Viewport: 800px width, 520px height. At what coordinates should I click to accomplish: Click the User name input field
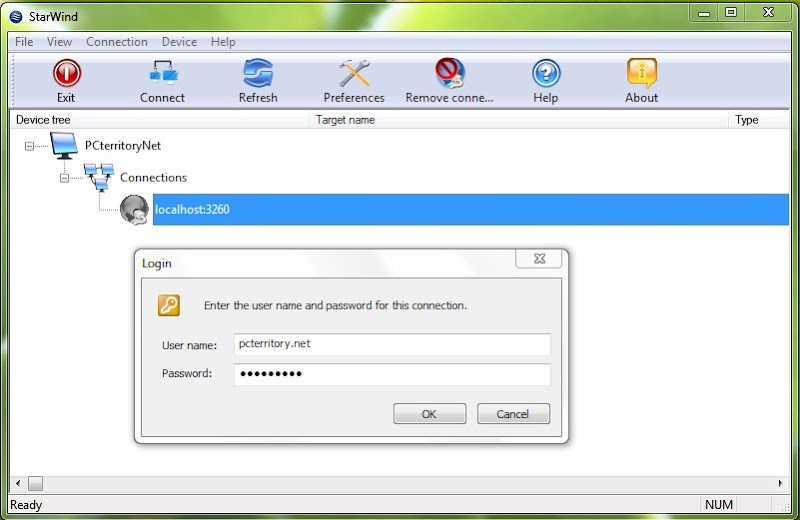point(392,344)
